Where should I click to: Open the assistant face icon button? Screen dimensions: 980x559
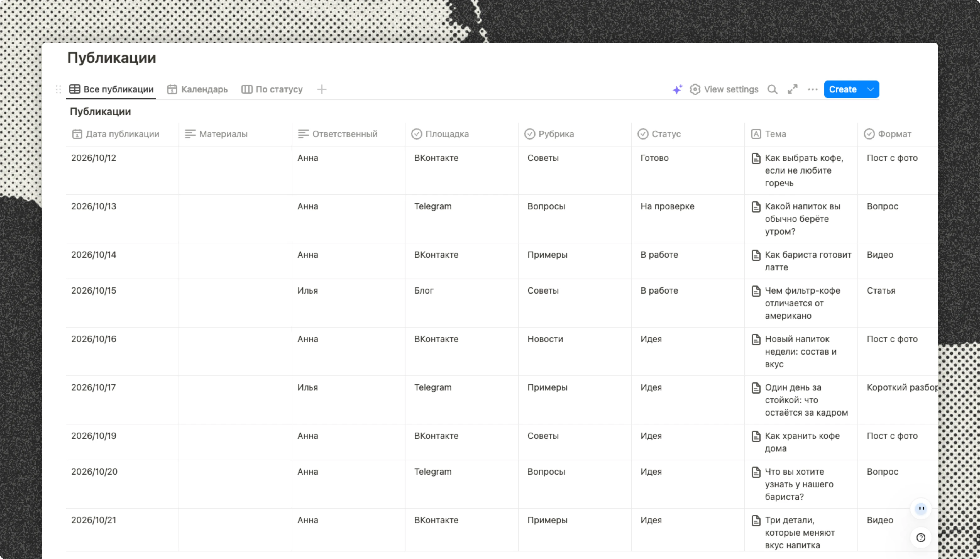click(x=921, y=509)
